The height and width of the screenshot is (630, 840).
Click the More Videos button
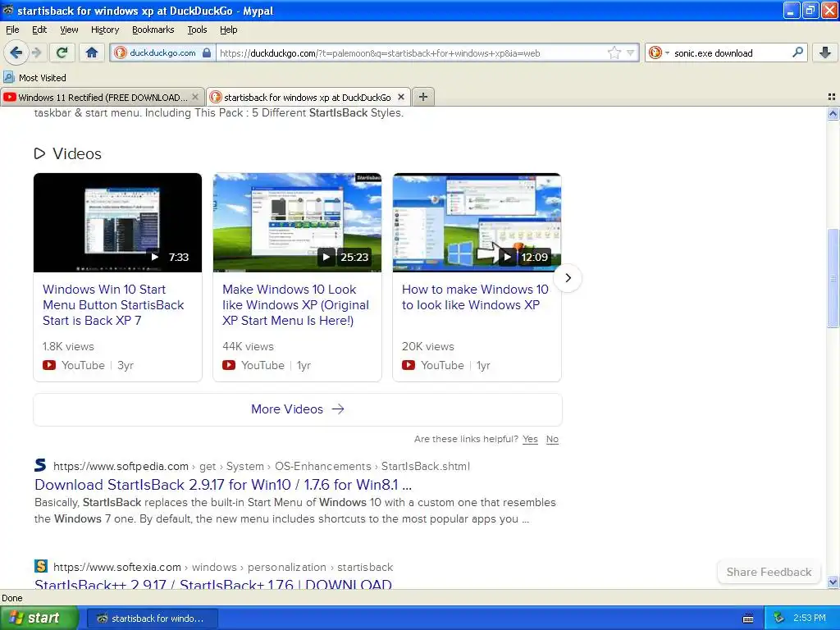coord(297,409)
